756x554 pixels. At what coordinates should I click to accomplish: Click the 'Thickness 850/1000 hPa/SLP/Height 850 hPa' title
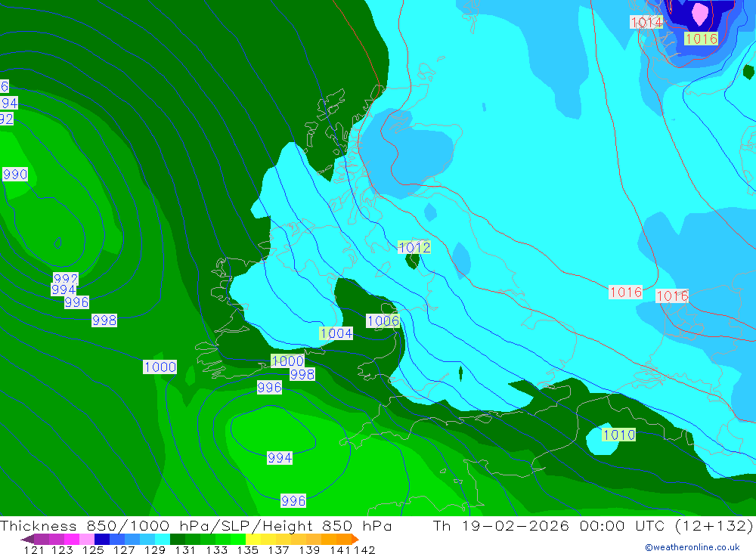click(196, 525)
